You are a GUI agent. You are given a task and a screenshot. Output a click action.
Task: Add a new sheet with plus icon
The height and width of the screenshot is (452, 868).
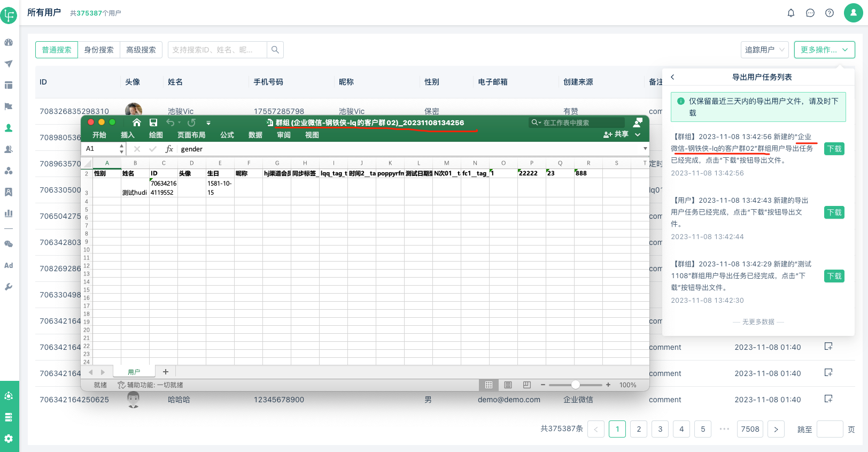click(x=166, y=372)
